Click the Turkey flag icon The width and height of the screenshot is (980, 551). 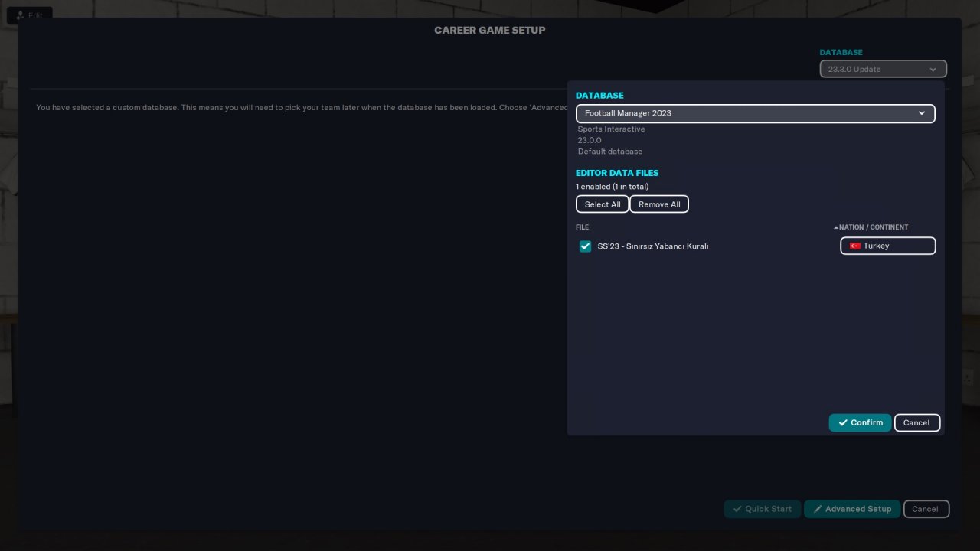tap(854, 246)
